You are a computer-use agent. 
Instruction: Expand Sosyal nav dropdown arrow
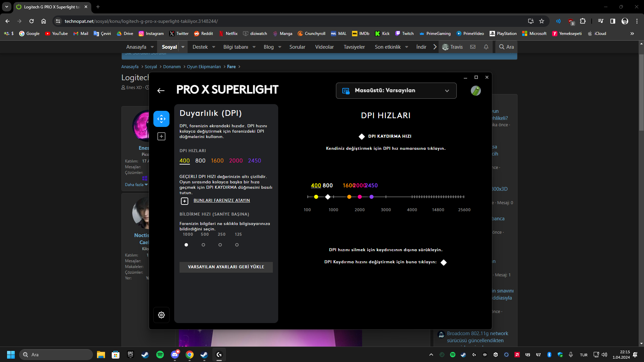183,47
